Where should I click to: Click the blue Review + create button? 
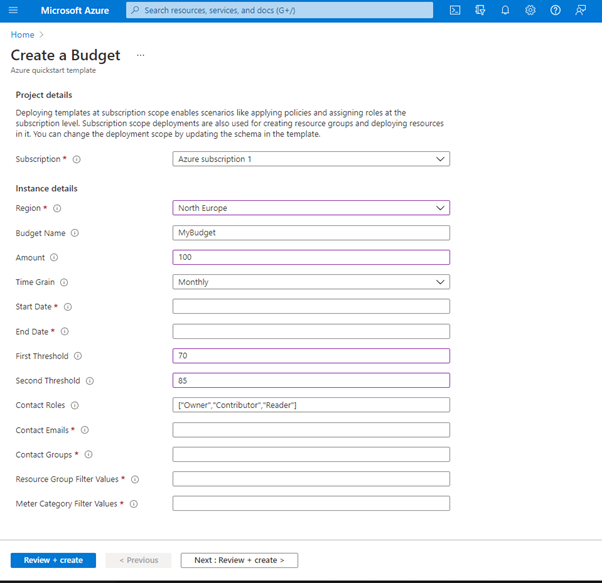pos(53,560)
